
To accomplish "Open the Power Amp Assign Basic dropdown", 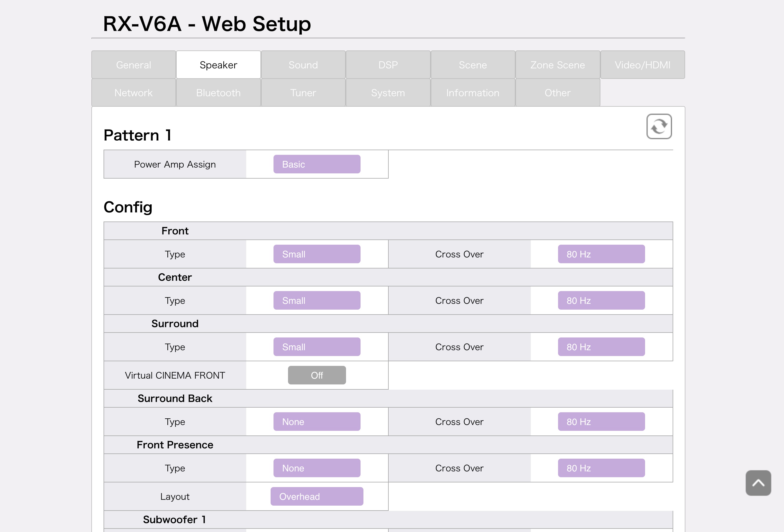I will click(317, 164).
